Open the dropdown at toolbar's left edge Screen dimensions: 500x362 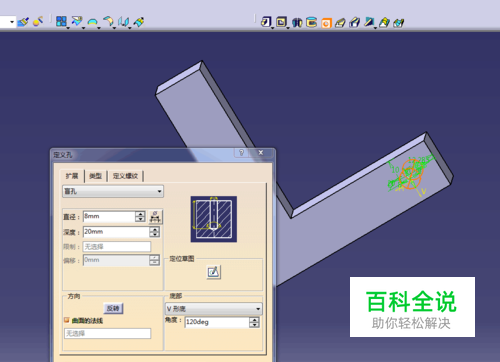[x=12, y=22]
